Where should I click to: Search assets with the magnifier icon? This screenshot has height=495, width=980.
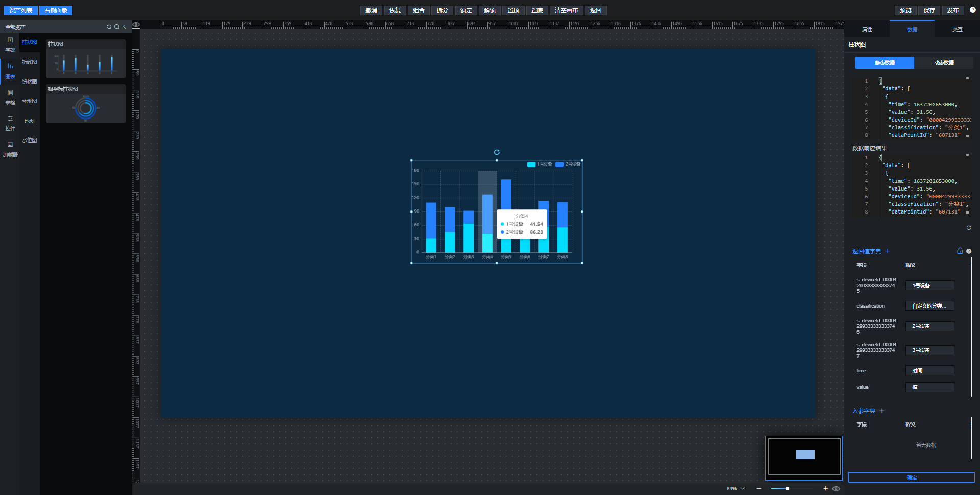coord(117,27)
